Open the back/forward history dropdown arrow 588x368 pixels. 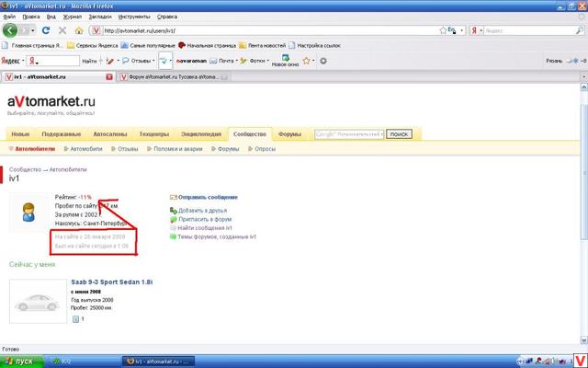tap(33, 30)
